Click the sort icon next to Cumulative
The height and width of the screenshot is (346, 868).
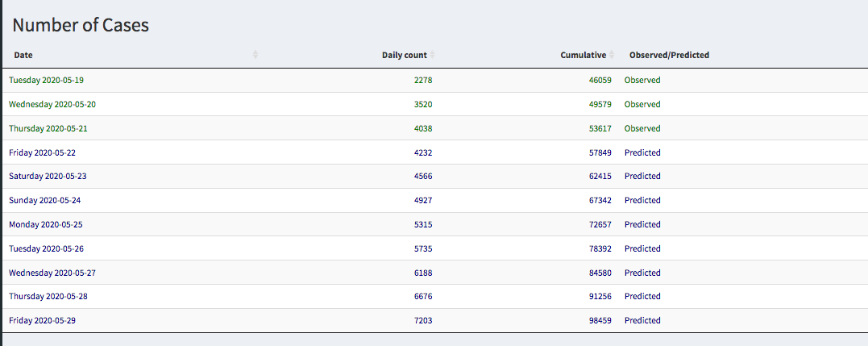click(612, 55)
